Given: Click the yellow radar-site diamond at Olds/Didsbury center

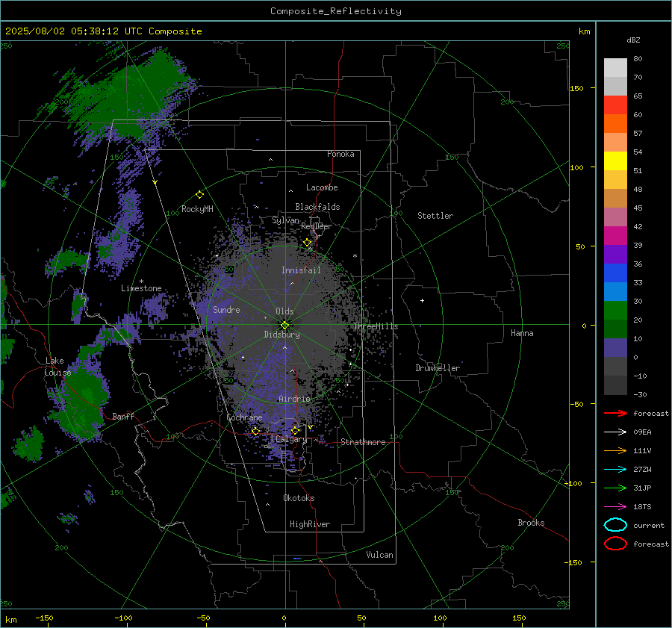Looking at the screenshot, I should coord(285,326).
